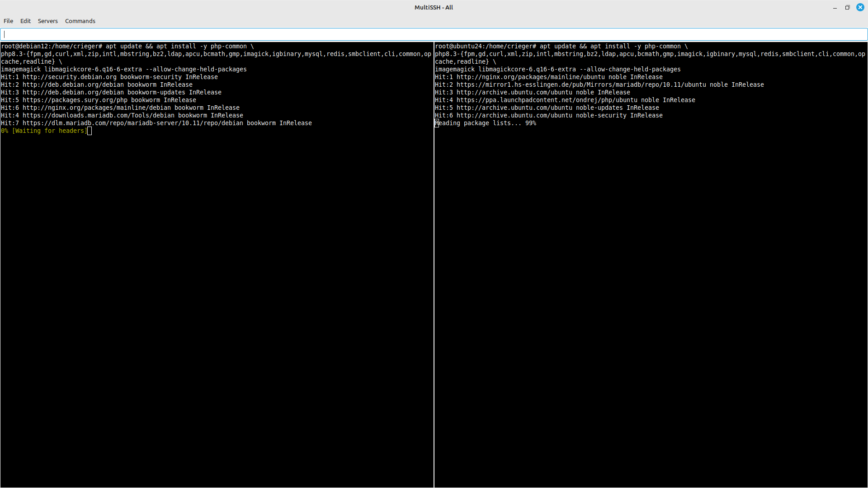Click Hit:7 dlm.mariadb.com repo line
The height and width of the screenshot is (488, 868).
[156, 123]
